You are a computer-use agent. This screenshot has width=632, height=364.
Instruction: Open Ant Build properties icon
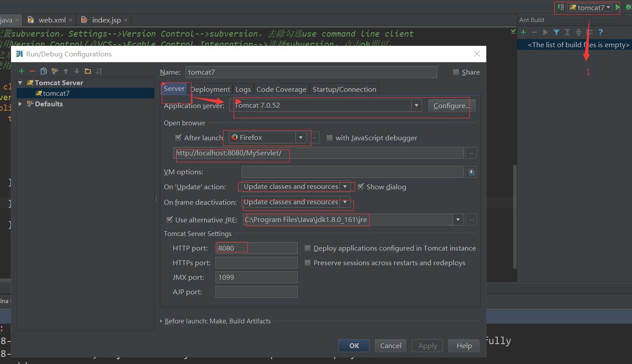click(x=589, y=32)
